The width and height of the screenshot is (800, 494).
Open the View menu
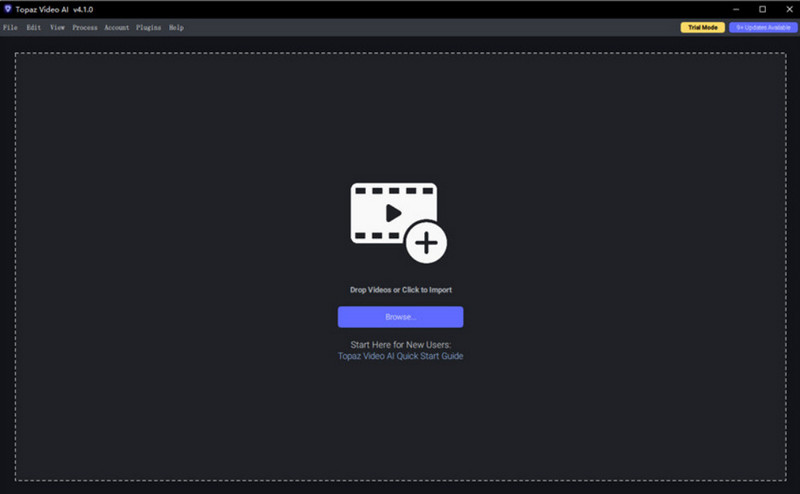(x=57, y=28)
